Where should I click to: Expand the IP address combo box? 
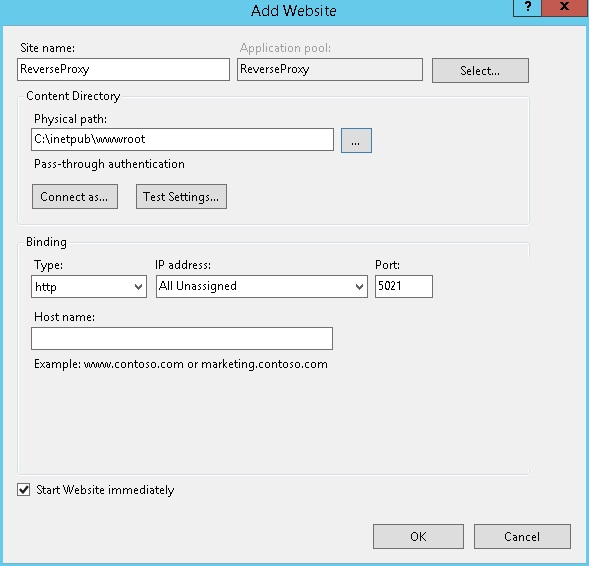[x=261, y=287]
